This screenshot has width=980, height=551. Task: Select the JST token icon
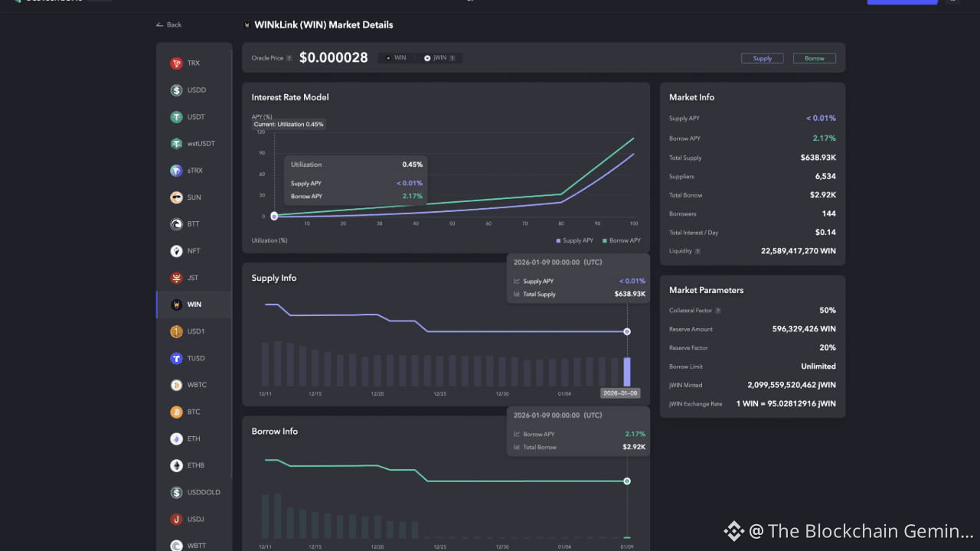pyautogui.click(x=176, y=278)
